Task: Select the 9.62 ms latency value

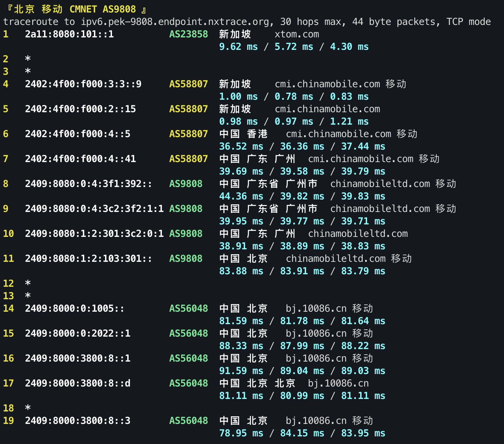Action: 238,47
